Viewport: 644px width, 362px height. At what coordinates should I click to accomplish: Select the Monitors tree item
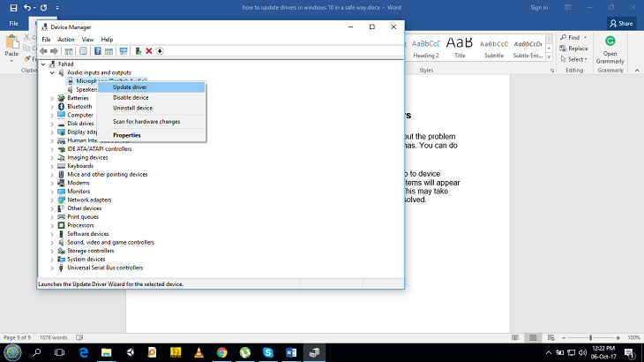[x=79, y=192]
